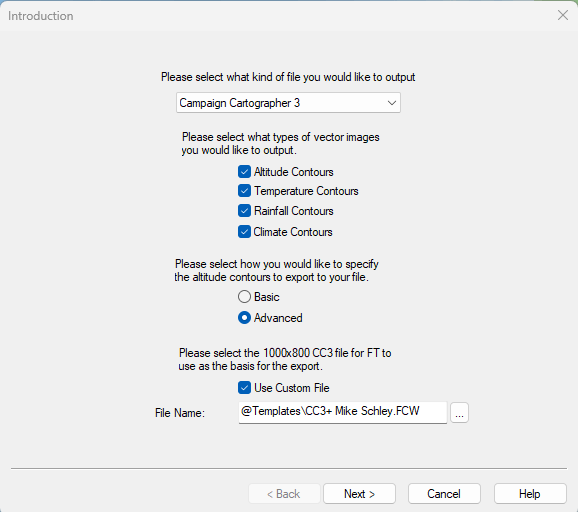Toggle the Climate Contours checkbox
Screen dimensions: 578x512
[244, 232]
